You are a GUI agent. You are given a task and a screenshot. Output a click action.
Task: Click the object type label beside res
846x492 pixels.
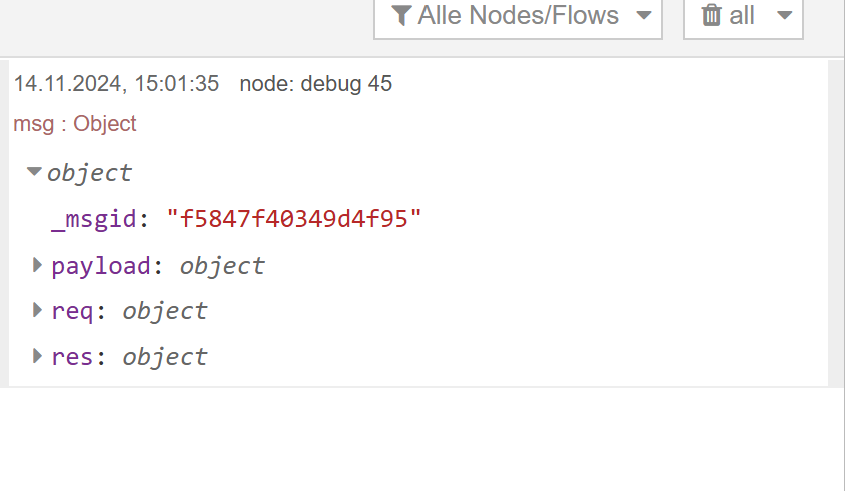pyautogui.click(x=165, y=357)
